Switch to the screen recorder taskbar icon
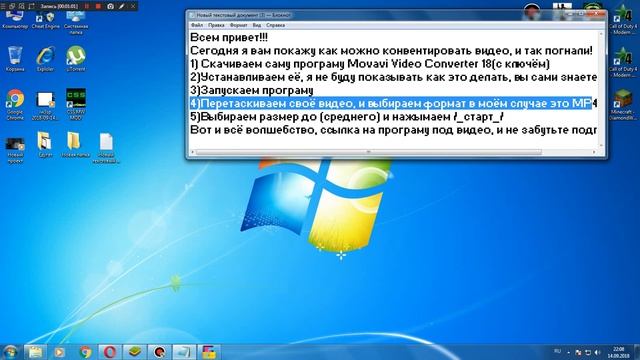The image size is (640, 360). click(x=160, y=352)
